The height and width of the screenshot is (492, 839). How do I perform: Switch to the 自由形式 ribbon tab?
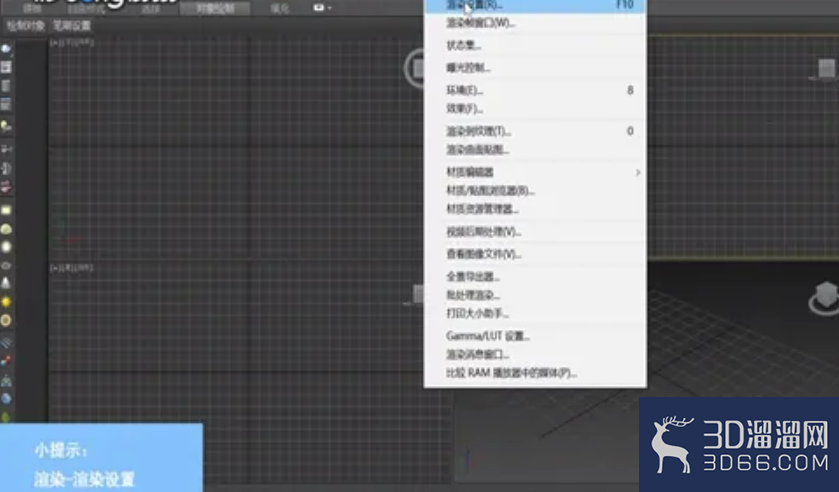click(87, 9)
